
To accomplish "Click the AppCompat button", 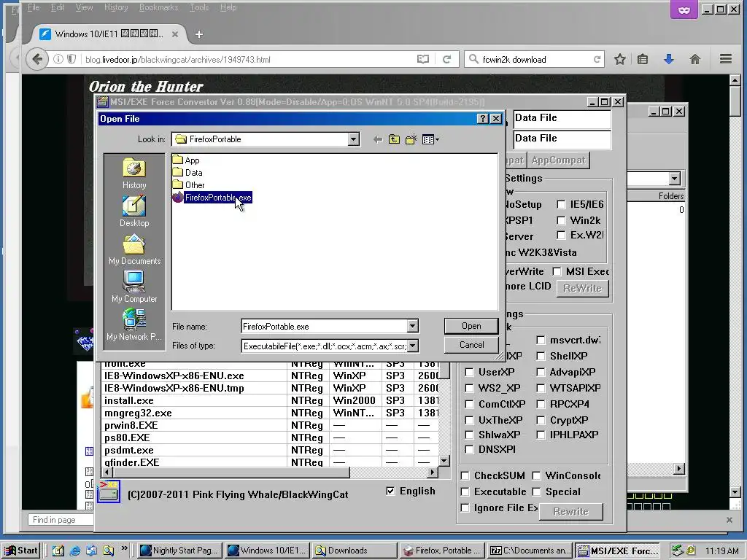I will pyautogui.click(x=558, y=160).
